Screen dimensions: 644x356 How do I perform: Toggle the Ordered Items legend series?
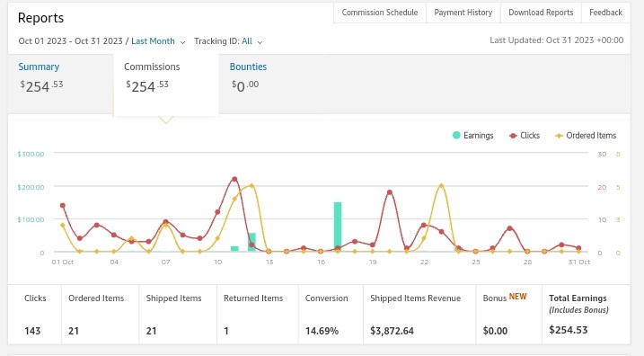click(x=586, y=135)
